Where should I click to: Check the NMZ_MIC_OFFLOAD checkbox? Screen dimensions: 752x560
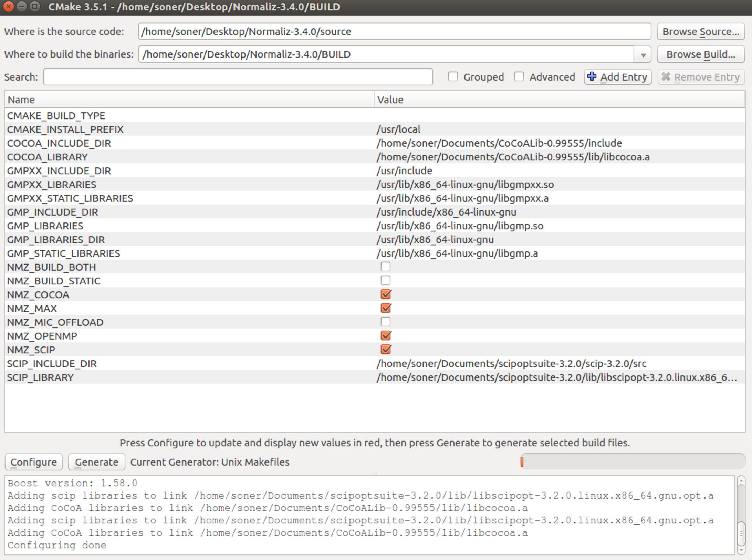[385, 322]
